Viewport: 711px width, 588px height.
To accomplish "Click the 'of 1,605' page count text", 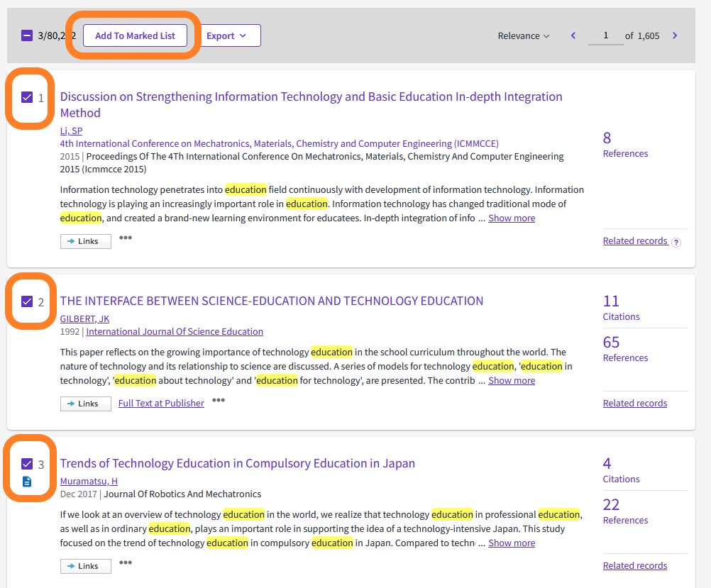I will point(642,35).
